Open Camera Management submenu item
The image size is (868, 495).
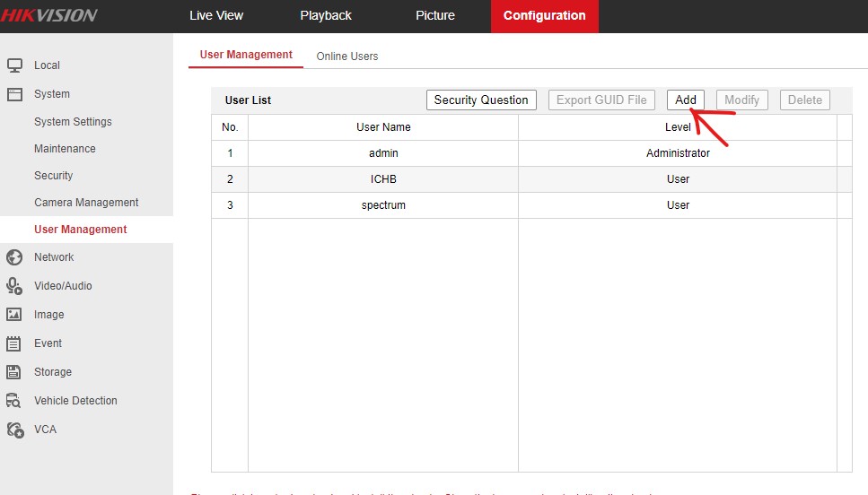[x=86, y=203]
